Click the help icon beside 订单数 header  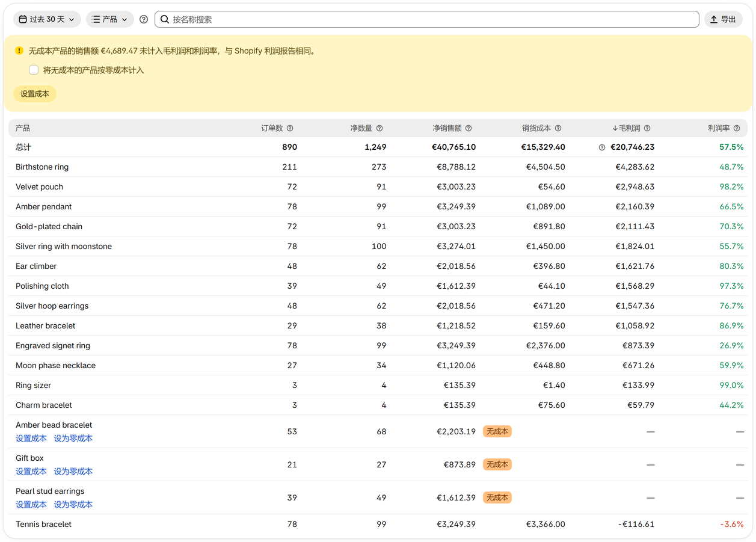coord(290,128)
